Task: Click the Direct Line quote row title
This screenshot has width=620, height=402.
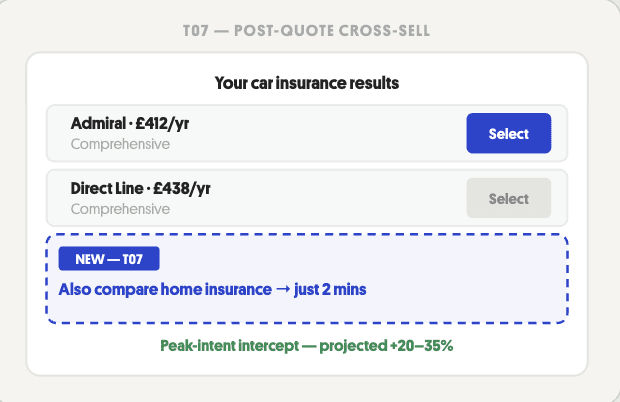Action: 140,189
